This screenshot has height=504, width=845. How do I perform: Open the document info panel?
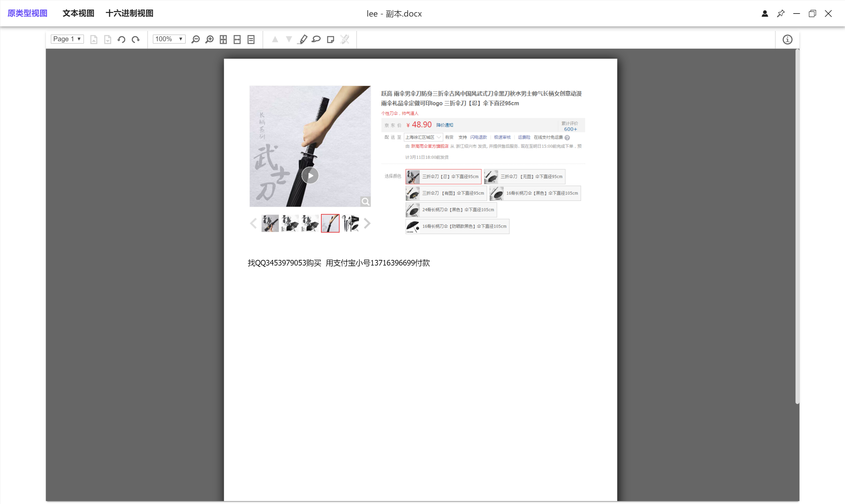click(x=787, y=39)
